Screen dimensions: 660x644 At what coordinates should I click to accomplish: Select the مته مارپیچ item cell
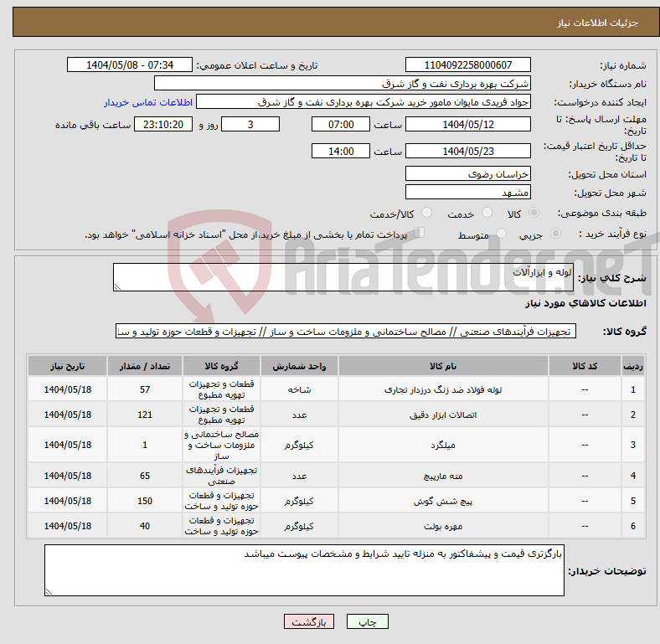pyautogui.click(x=443, y=476)
